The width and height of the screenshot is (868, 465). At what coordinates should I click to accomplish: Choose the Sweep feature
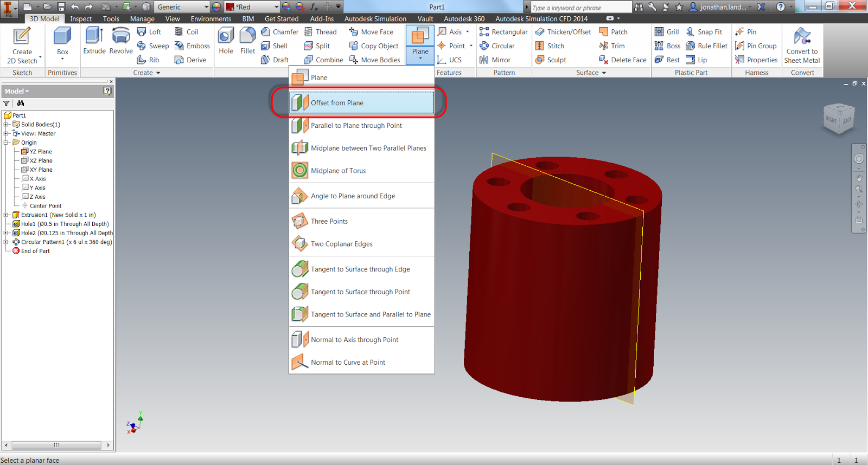pyautogui.click(x=153, y=46)
